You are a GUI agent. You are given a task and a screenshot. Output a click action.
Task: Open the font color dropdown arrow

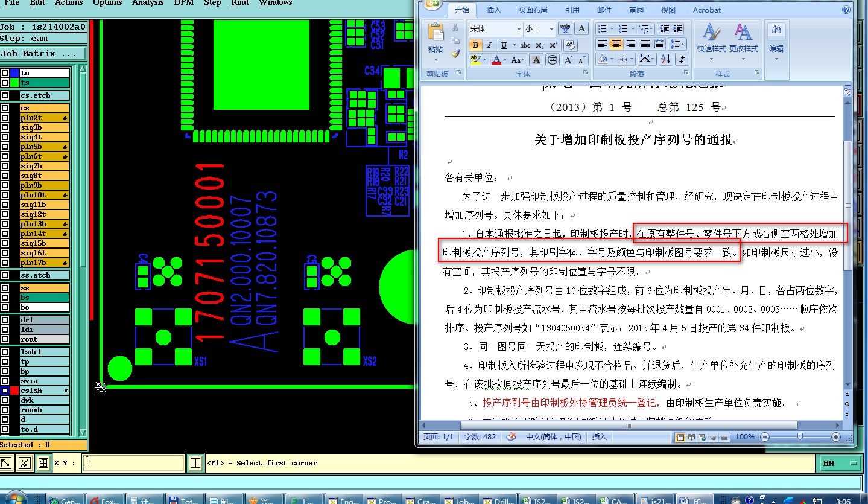505,60
